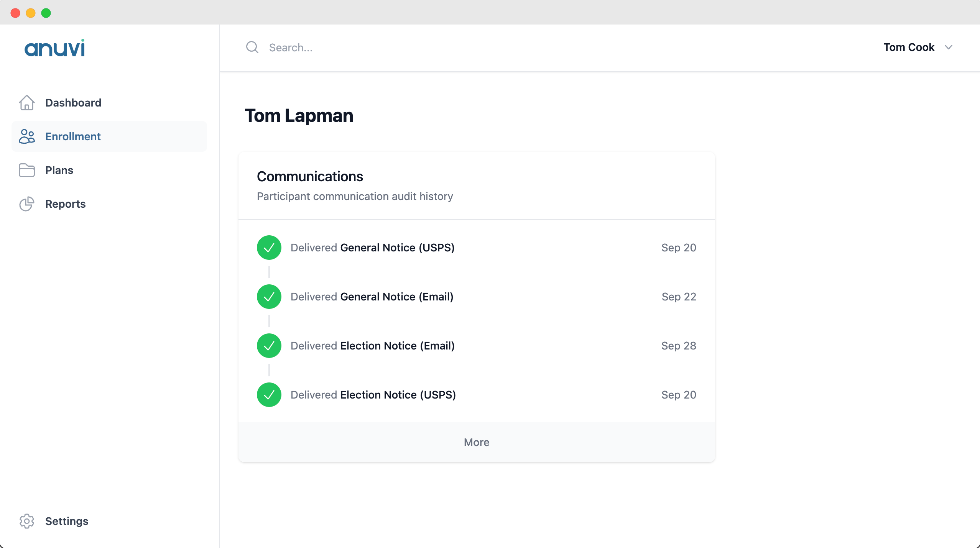Click the green check for General Notice (Email)
Screen dimensions: 980x548
tap(269, 297)
